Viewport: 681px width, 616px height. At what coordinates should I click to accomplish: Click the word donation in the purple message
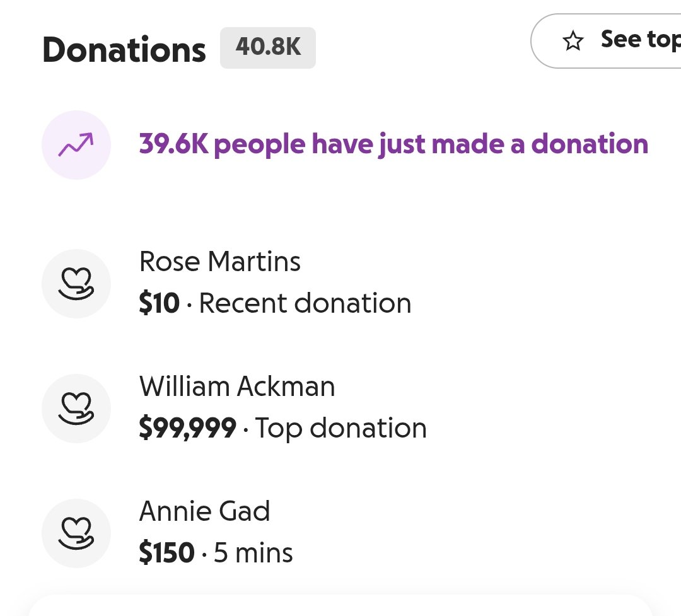pyautogui.click(x=590, y=144)
